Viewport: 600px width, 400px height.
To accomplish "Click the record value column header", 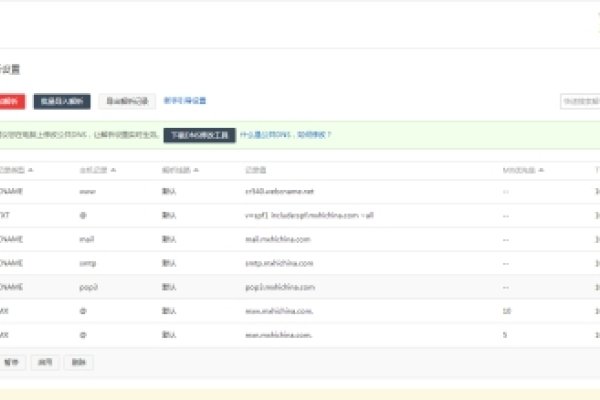I will [x=256, y=170].
